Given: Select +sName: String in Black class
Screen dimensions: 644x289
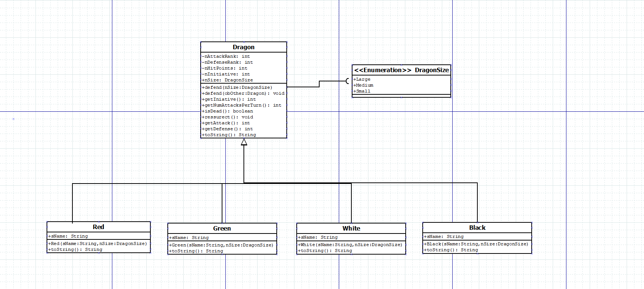Looking at the screenshot, I should click(444, 236).
